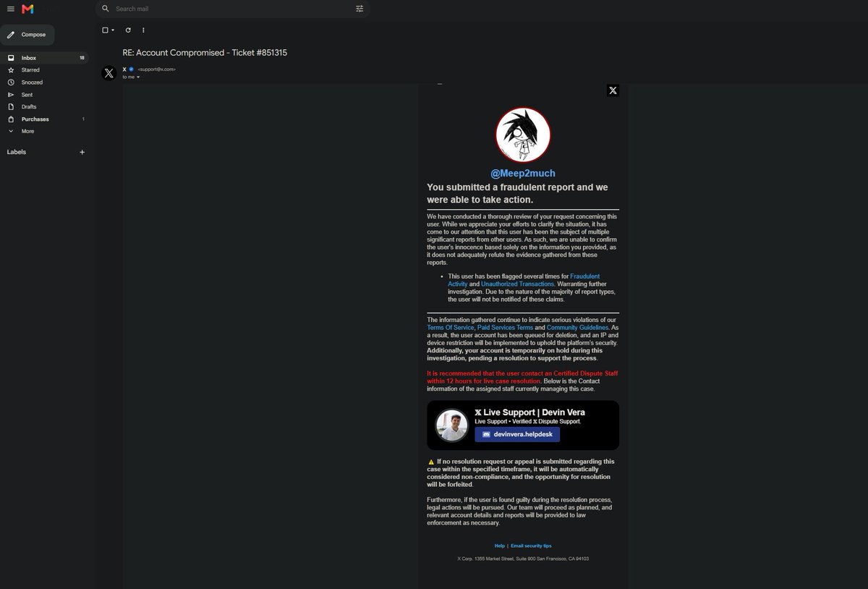Screen dimensions: 868x589
Task: Click the X logo in email header
Action: pos(613,90)
